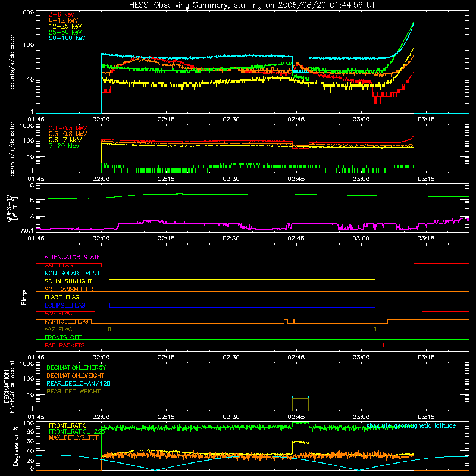The height and width of the screenshot is (476, 476).
Task: Click the bad packets spike marker
Action: 383,345
